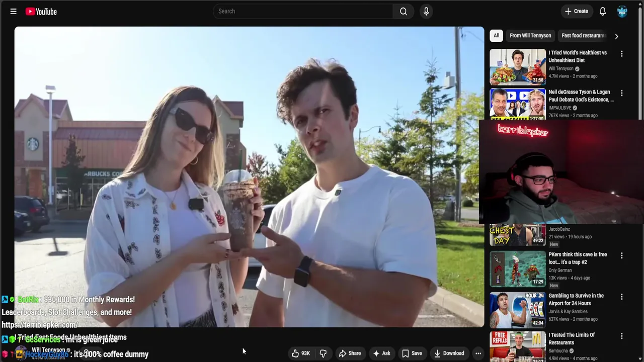Click the Ask button
Image resolution: width=644 pixels, height=362 pixels.
(x=381, y=353)
